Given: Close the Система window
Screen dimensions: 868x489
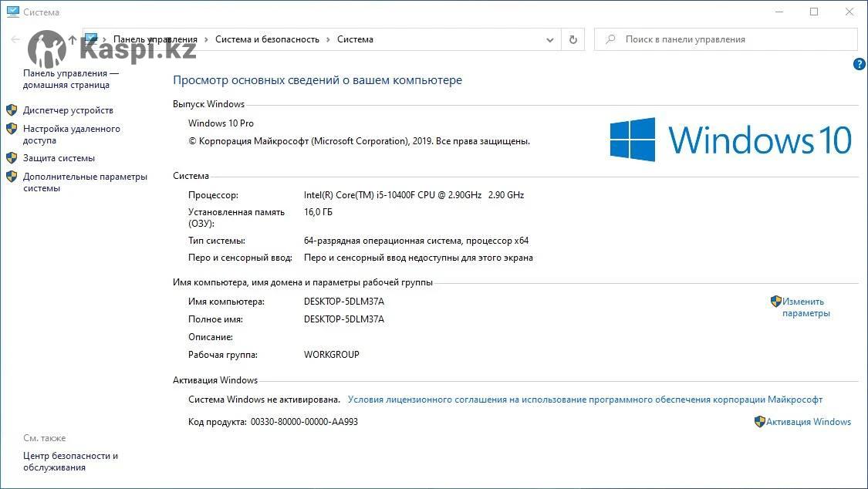Looking at the screenshot, I should coord(849,12).
